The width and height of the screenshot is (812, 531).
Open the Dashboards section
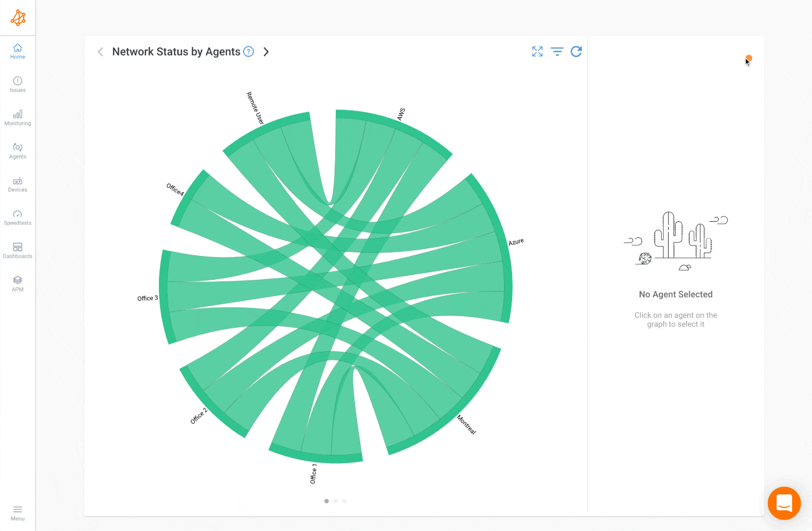click(x=17, y=250)
